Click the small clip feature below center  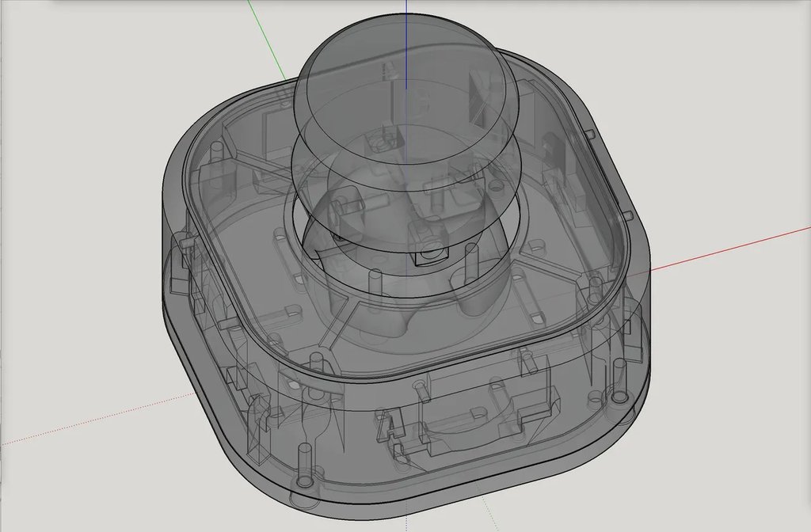click(x=390, y=427)
